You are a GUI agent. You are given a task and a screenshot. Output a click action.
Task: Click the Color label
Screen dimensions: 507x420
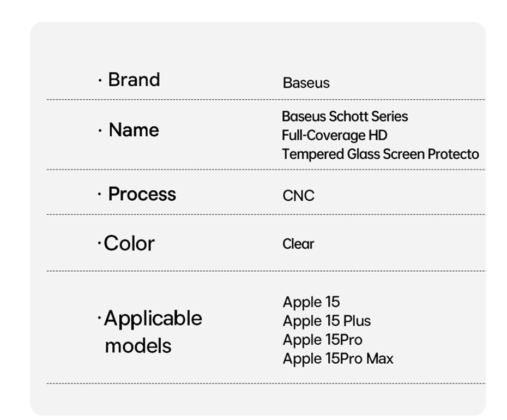[x=129, y=243]
